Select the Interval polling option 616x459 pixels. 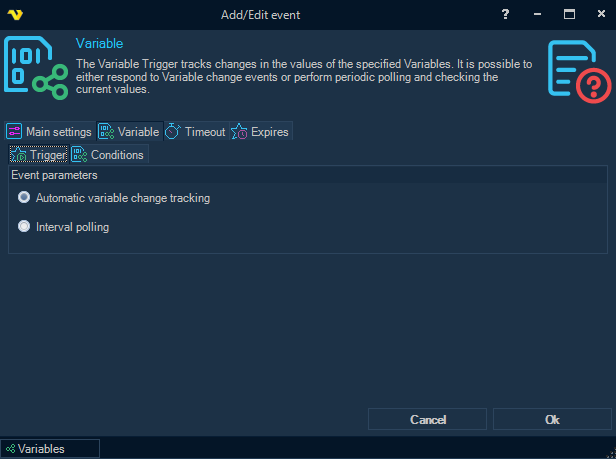coord(24,227)
